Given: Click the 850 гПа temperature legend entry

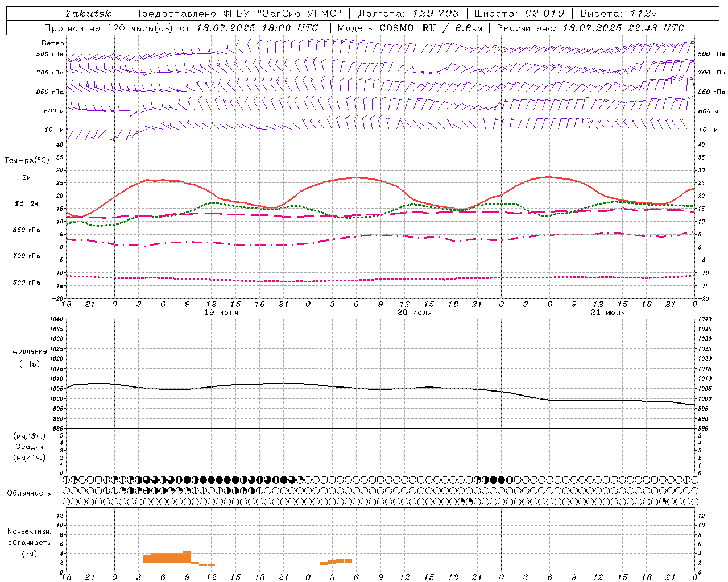Looking at the screenshot, I should pos(26,232).
